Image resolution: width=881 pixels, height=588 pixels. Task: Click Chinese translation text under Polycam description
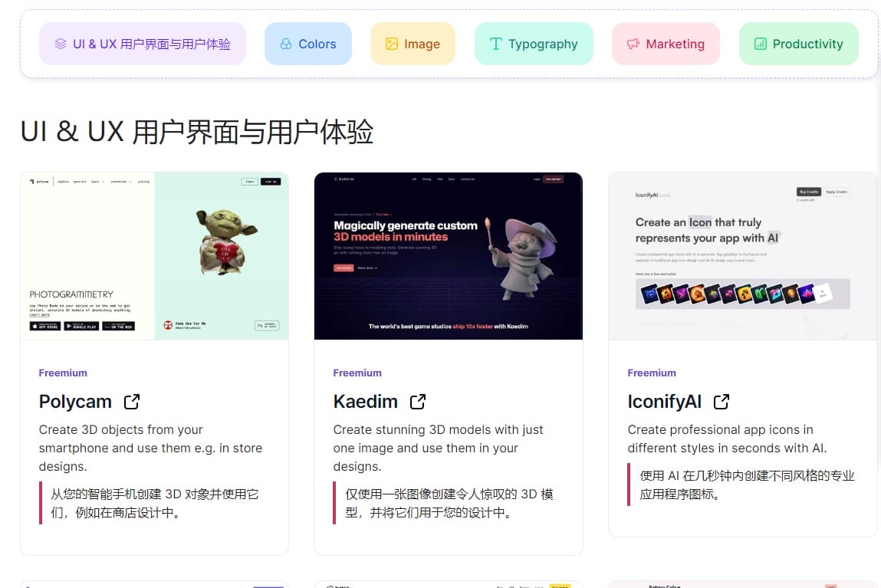(155, 503)
